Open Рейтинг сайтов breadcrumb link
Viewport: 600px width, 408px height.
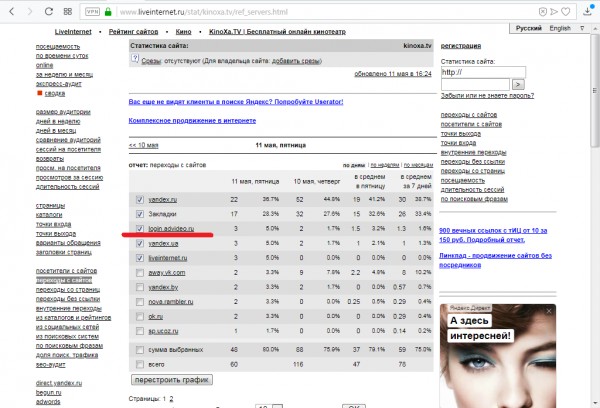click(133, 32)
